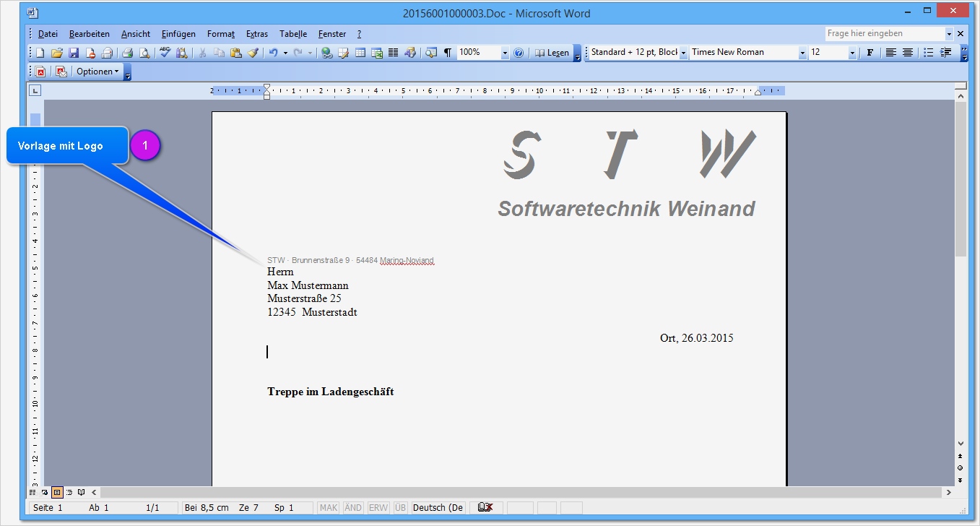The image size is (980, 526).
Task: Switch to Outline view in the status bar
Action: (69, 492)
